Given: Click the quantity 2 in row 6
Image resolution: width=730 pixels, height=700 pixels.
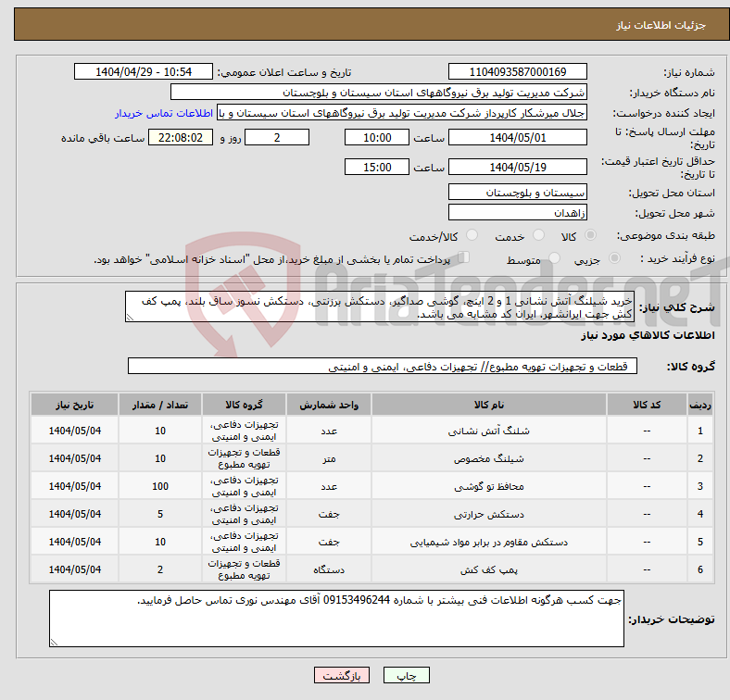Looking at the screenshot, I should 160,569.
